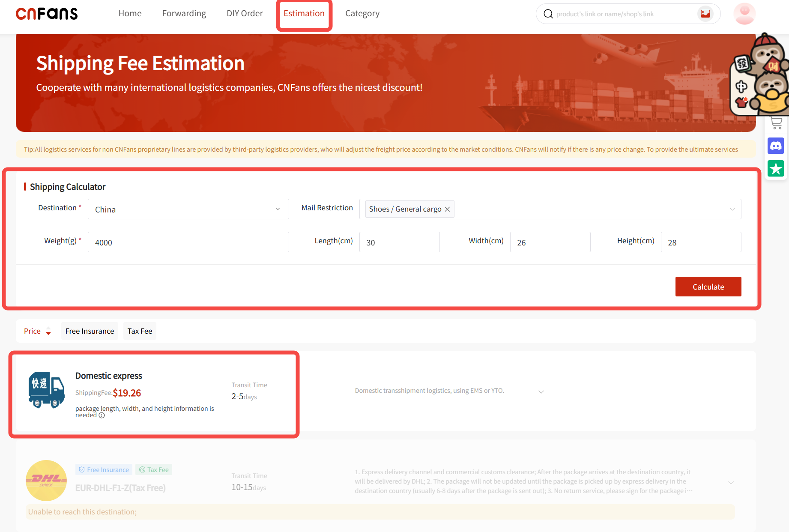Expand Domestic express description details
Viewport: 789px width, 532px height.
pyautogui.click(x=541, y=392)
